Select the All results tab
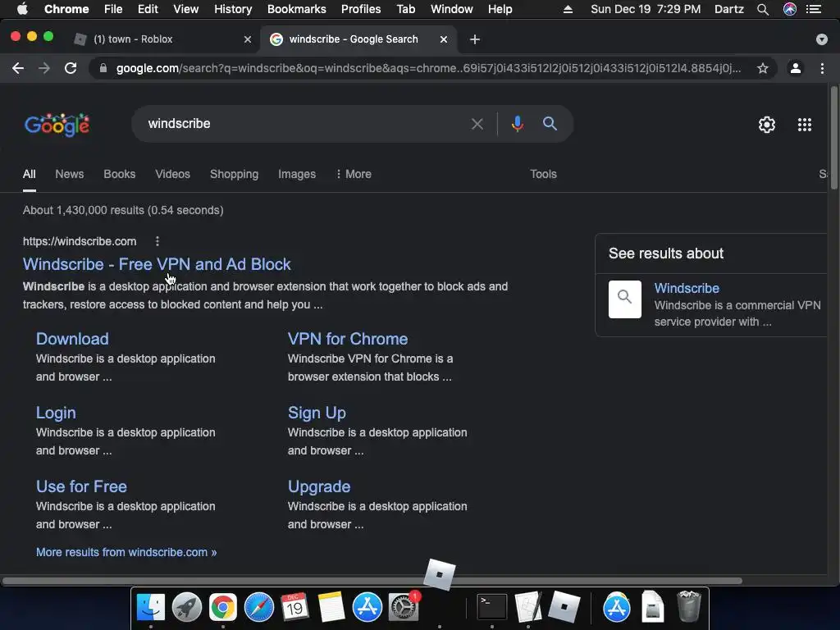840x630 pixels. tap(29, 174)
